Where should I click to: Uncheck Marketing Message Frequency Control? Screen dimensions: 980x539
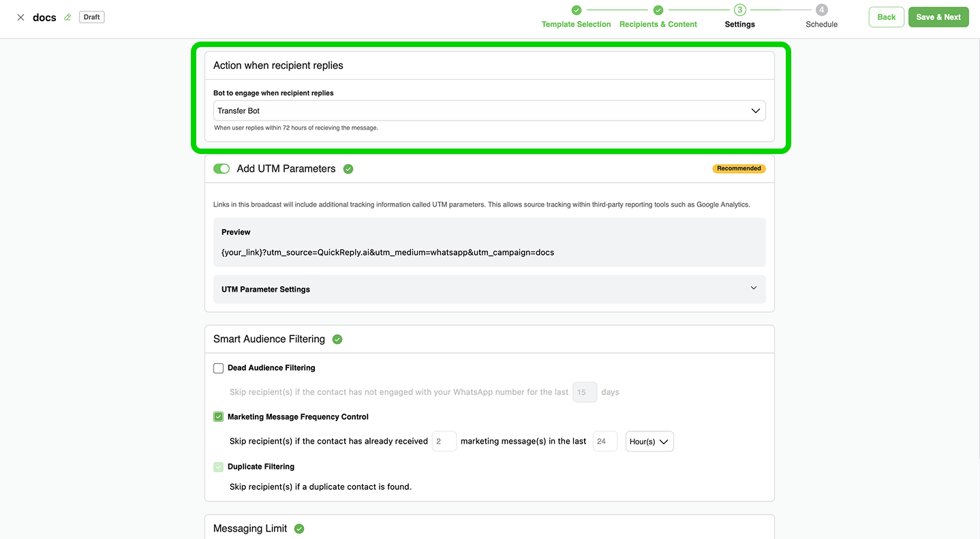219,417
